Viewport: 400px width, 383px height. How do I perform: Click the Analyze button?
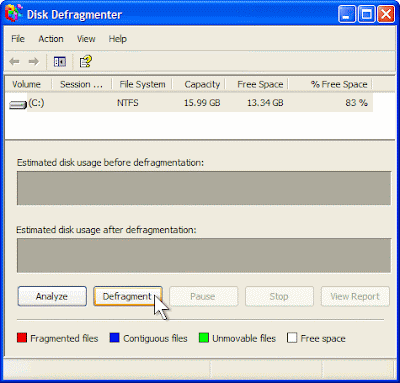pos(52,296)
